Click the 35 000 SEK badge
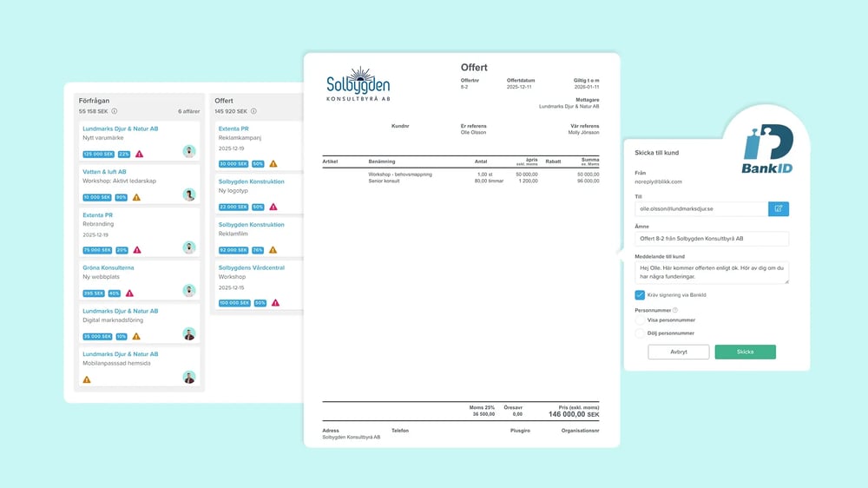The width and height of the screenshot is (868, 488). coord(97,336)
